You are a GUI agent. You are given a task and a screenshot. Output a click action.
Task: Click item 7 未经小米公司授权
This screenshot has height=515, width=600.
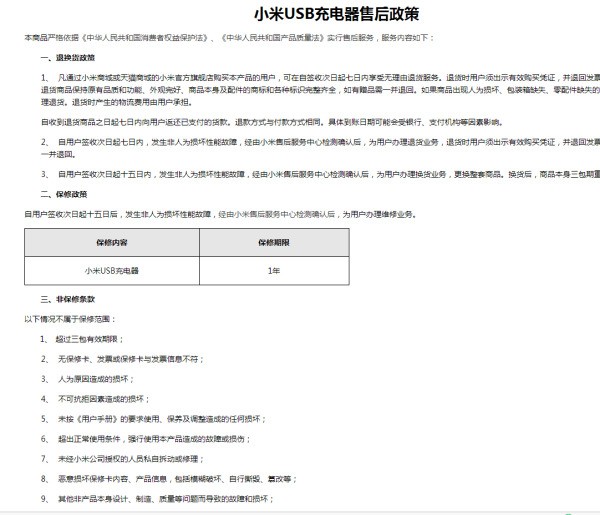[x=122, y=459]
